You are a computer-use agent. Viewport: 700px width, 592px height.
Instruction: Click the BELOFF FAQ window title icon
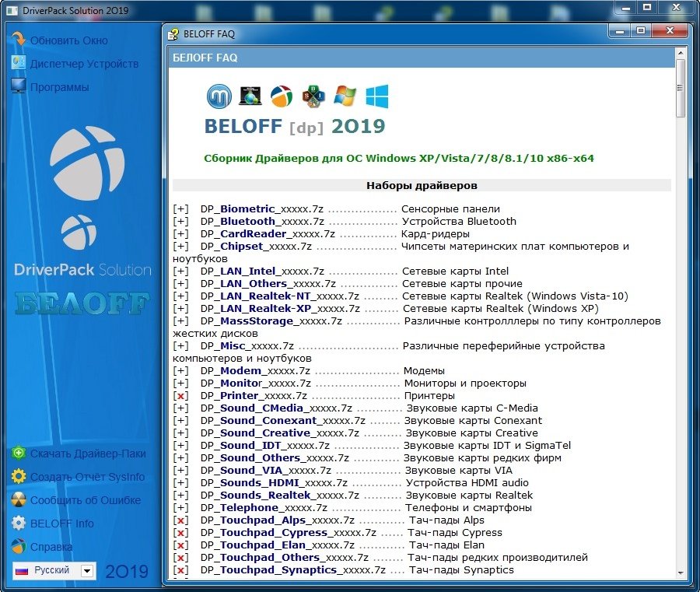tap(173, 34)
